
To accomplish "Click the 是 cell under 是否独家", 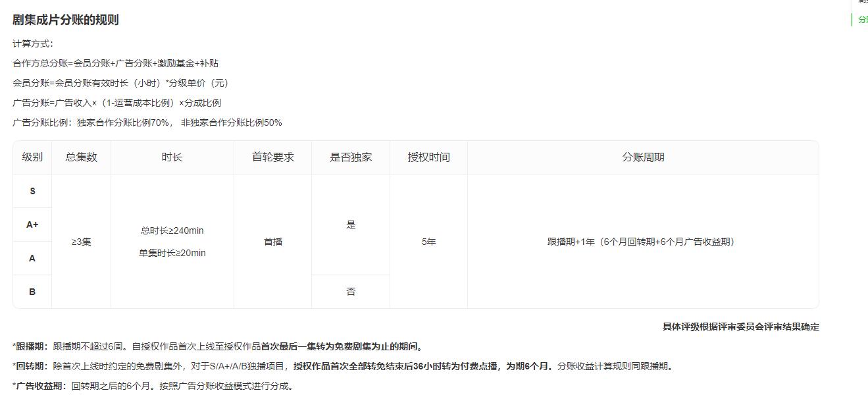I will [x=351, y=224].
